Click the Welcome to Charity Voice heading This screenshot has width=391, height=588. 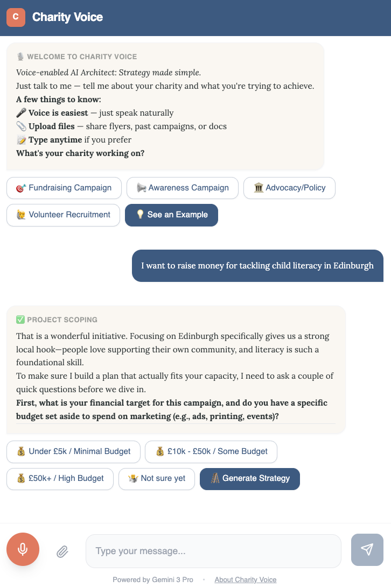(82, 56)
